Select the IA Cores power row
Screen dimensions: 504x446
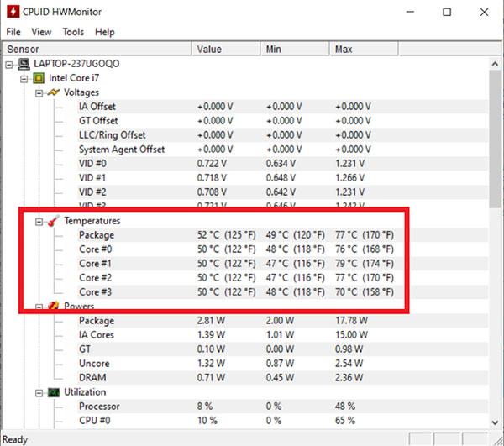point(283,335)
